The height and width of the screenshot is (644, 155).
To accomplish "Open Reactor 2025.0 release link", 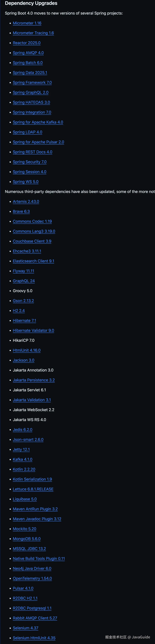I will 27,43.
